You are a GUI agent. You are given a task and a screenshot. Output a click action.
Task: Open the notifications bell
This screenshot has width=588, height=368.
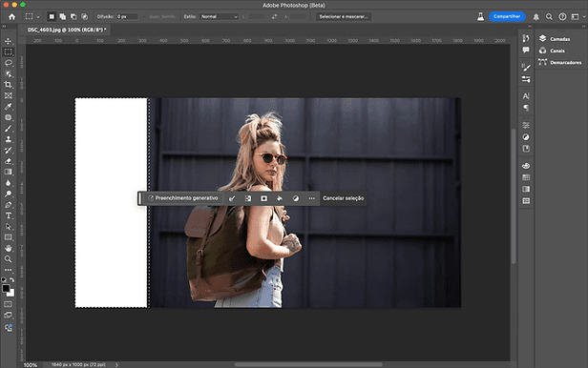536,17
